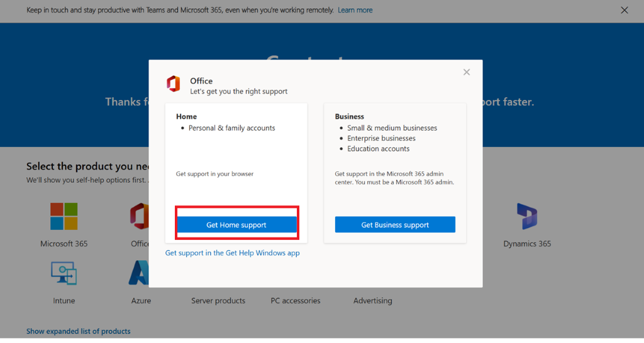Click the Home heading in dialog

(186, 116)
